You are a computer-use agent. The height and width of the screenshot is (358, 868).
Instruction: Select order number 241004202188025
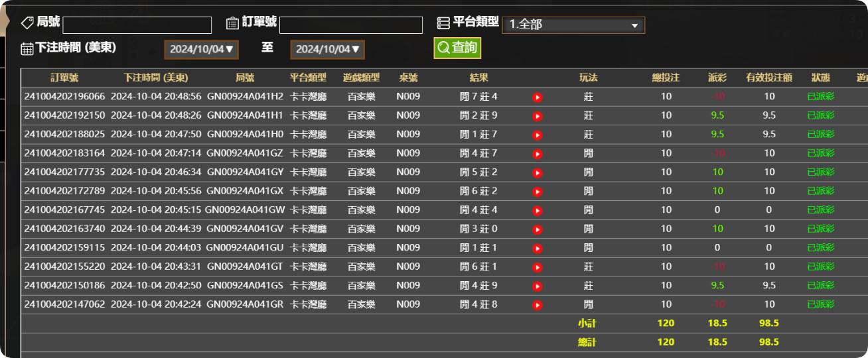pos(64,135)
